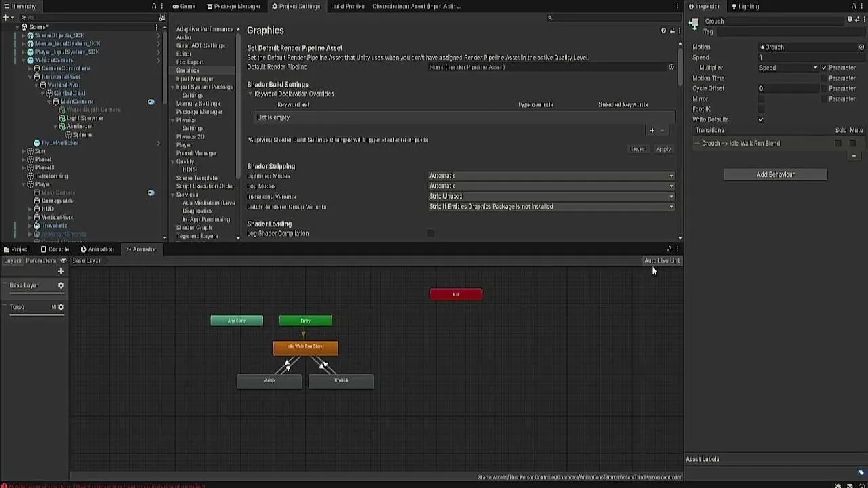This screenshot has height=488, width=868.
Task: Toggle the Inspector tab lock icon
Action: (854, 6)
